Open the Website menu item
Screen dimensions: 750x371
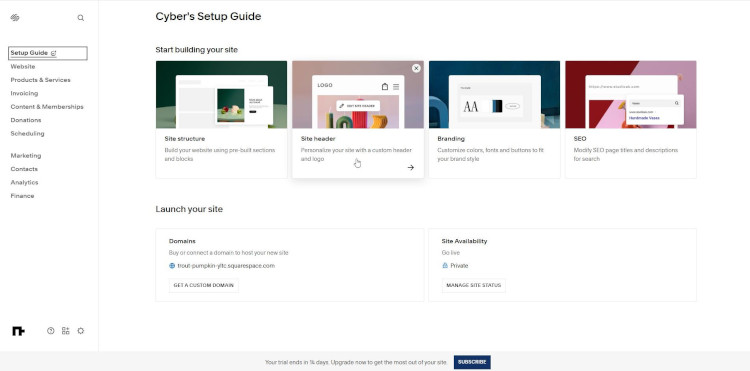coord(23,66)
